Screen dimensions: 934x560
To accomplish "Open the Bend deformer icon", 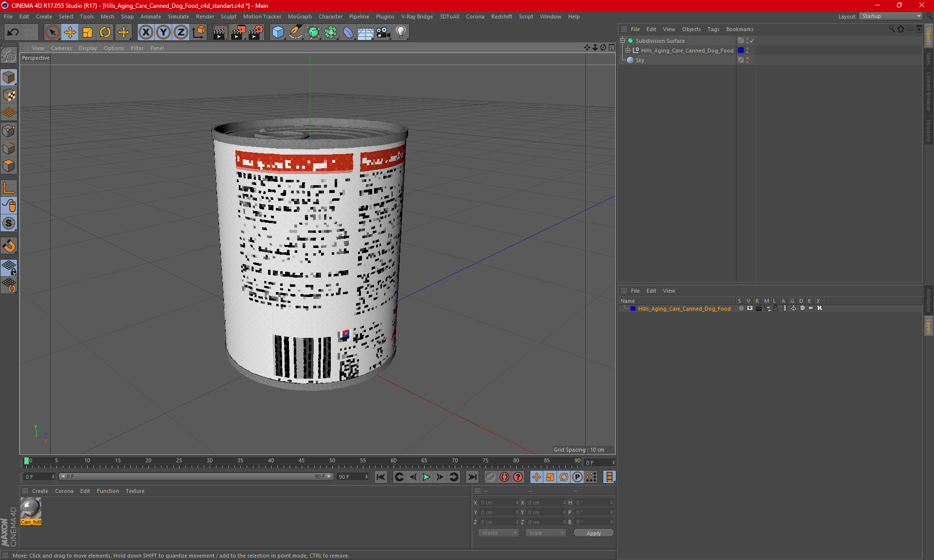I will click(348, 33).
